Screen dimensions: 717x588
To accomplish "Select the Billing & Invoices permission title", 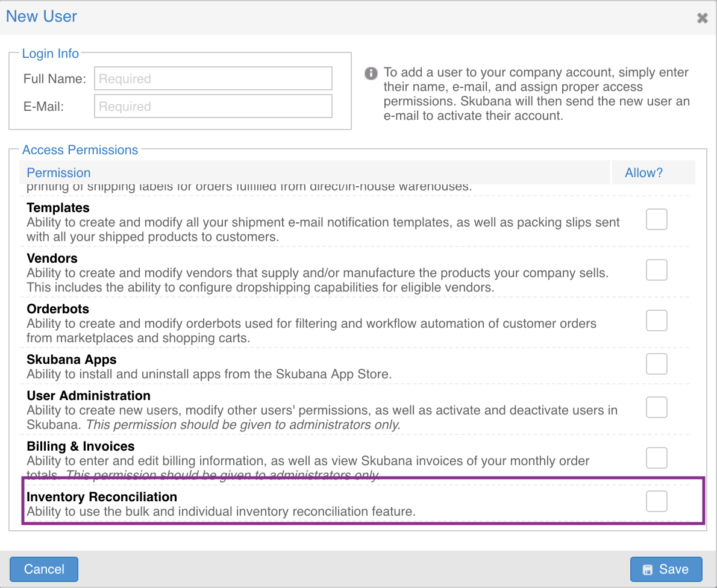I will click(x=81, y=446).
